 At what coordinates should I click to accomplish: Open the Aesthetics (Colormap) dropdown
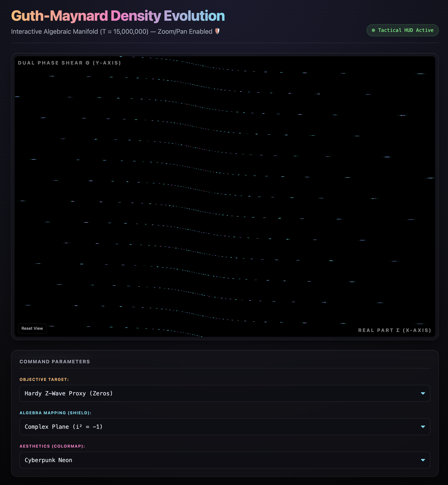point(225,460)
